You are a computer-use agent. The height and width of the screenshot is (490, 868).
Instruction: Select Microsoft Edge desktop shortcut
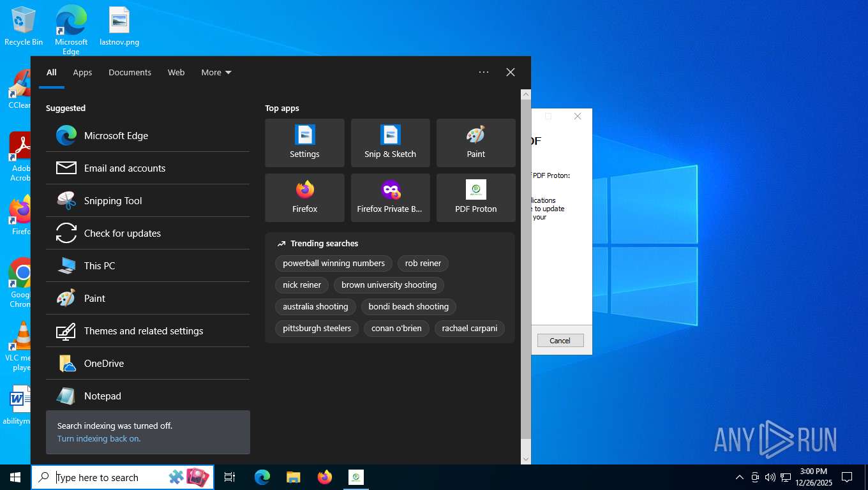(71, 30)
